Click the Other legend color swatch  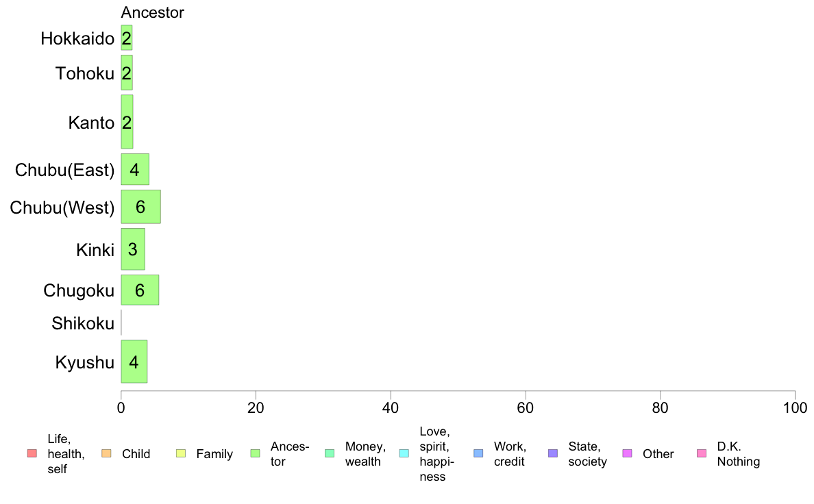coord(627,453)
